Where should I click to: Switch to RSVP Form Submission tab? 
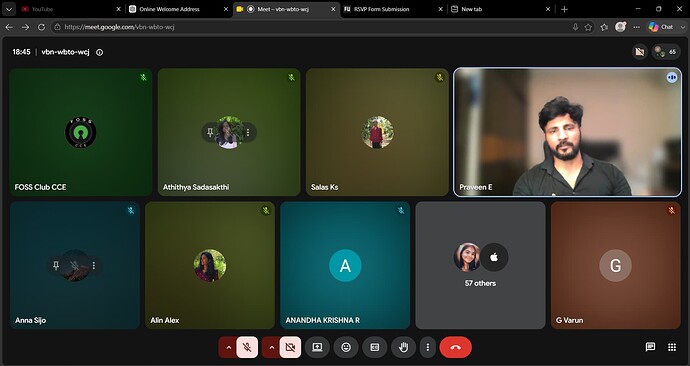393,9
